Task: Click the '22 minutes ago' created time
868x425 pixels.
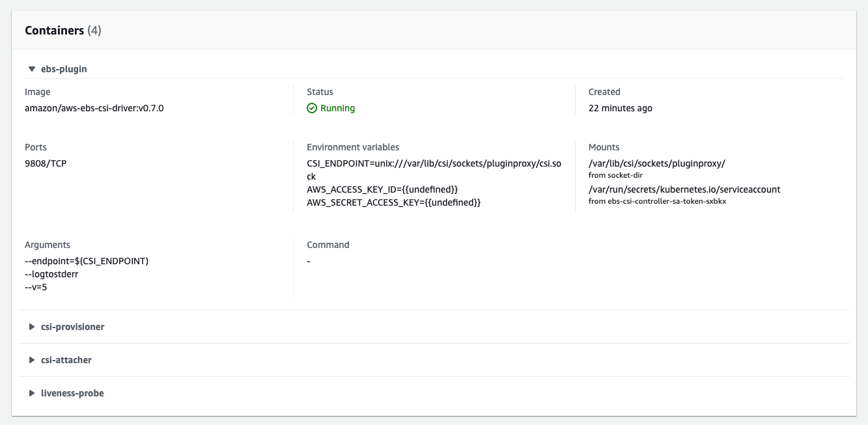Action: pos(620,108)
